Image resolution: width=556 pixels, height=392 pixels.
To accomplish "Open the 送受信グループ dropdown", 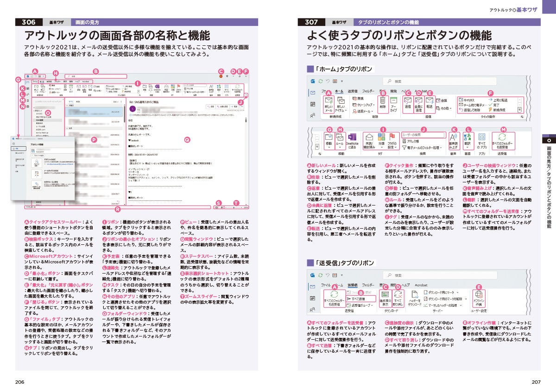I will pyautogui.click(x=360, y=305).
